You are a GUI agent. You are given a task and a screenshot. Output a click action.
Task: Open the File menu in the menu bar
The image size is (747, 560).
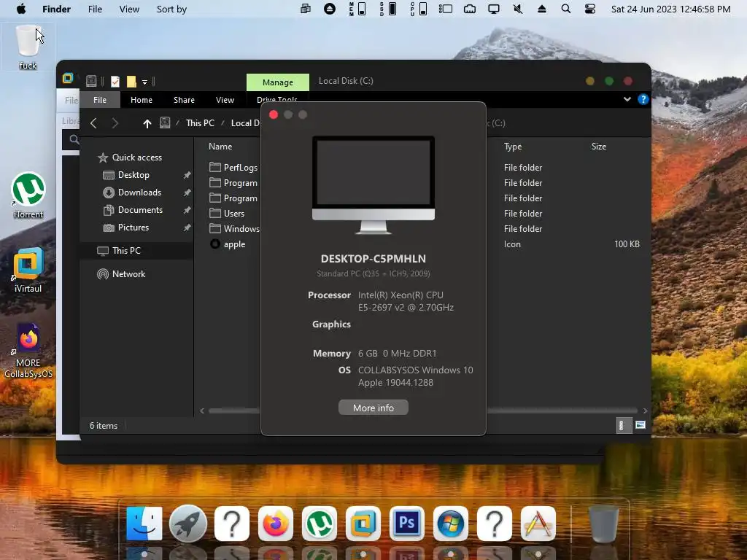pos(95,9)
